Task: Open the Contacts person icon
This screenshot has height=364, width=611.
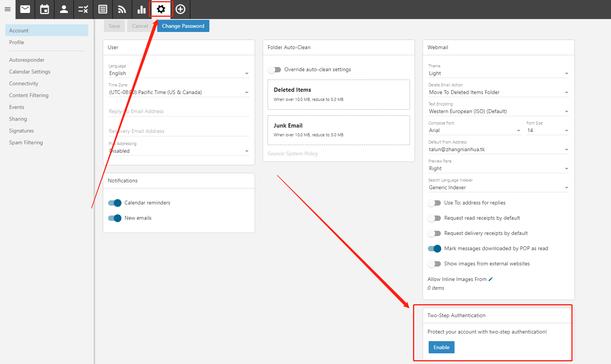Action: (64, 9)
